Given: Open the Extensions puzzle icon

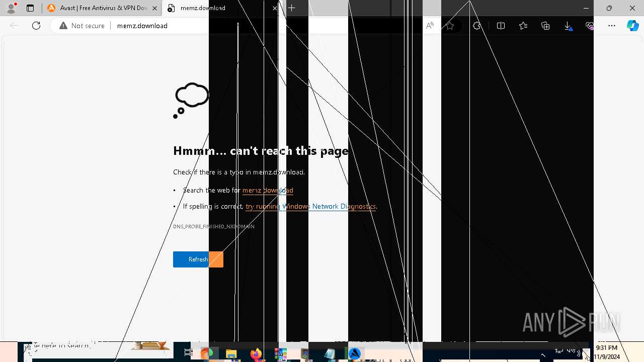Looking at the screenshot, I should [x=477, y=26].
